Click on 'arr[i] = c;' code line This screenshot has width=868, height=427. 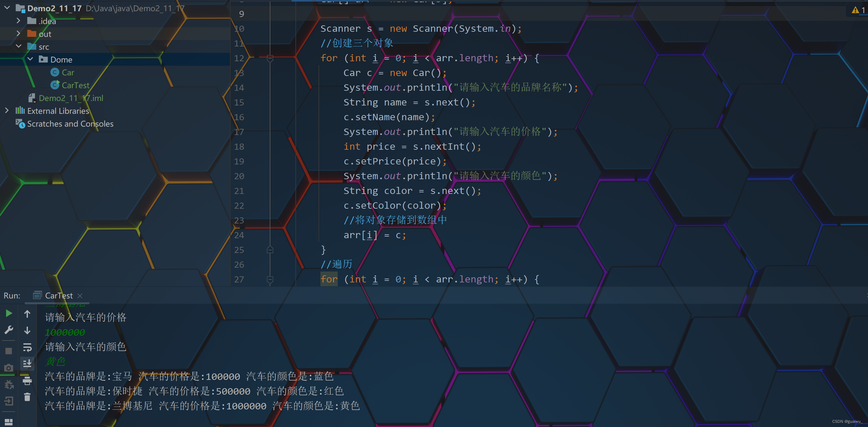[x=375, y=235]
